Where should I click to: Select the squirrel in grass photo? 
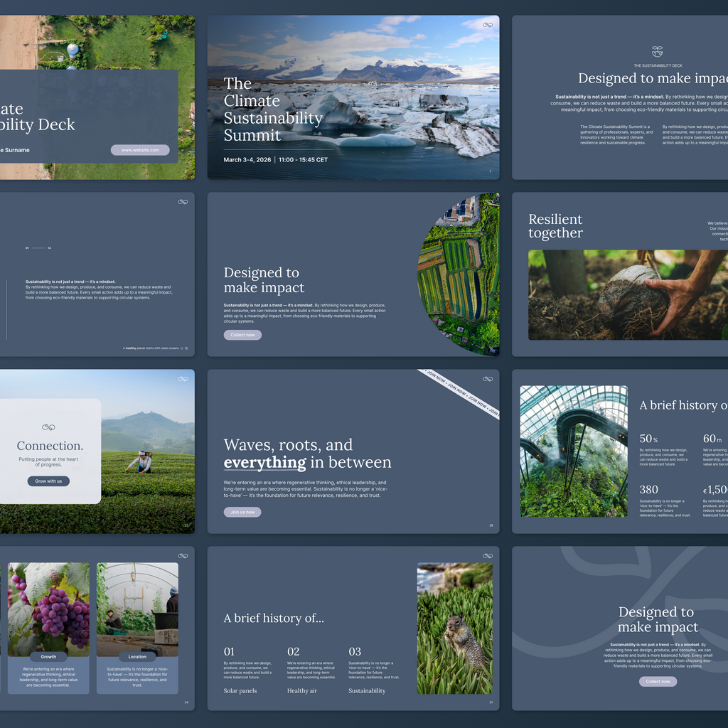pyautogui.click(x=454, y=628)
